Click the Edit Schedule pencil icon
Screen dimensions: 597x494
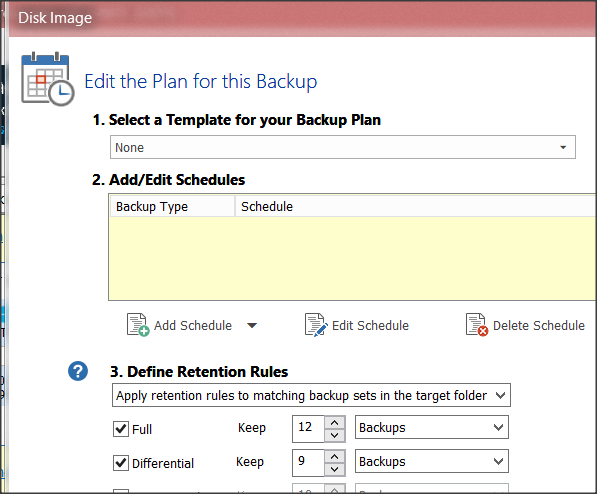pyautogui.click(x=316, y=325)
